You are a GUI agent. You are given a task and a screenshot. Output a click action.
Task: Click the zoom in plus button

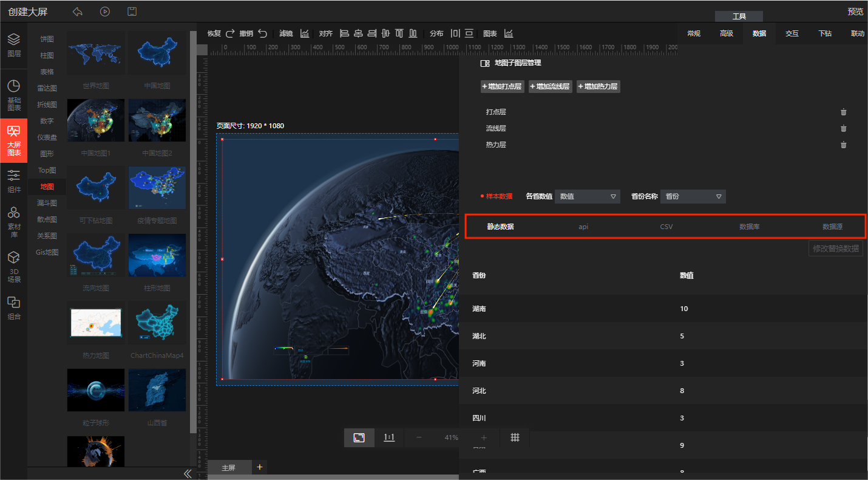pos(484,437)
